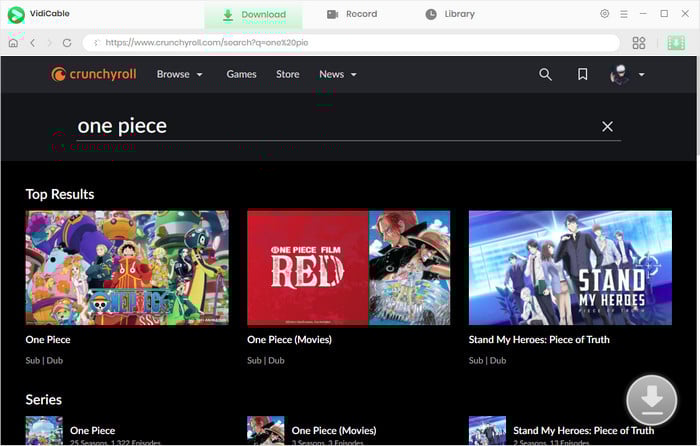The image size is (700, 446).
Task: Open the hamburger menu in title bar
Action: (x=624, y=14)
